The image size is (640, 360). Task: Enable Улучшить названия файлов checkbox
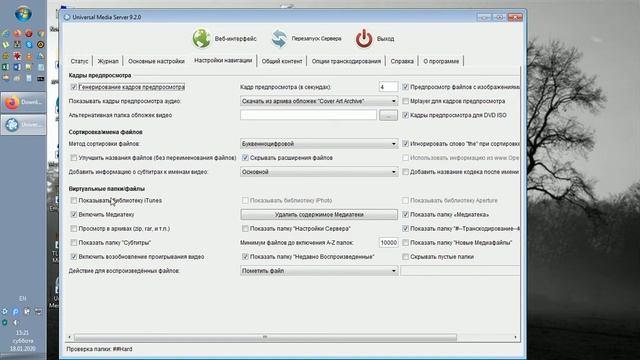click(x=74, y=158)
